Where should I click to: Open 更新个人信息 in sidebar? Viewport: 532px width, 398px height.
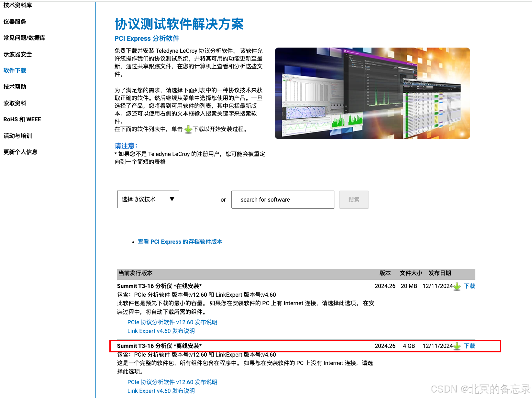coord(20,152)
